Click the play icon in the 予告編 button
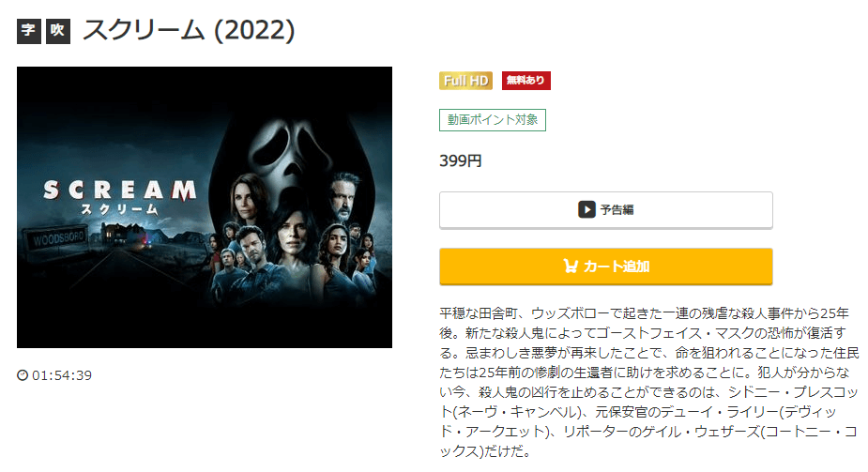 pyautogui.click(x=586, y=209)
